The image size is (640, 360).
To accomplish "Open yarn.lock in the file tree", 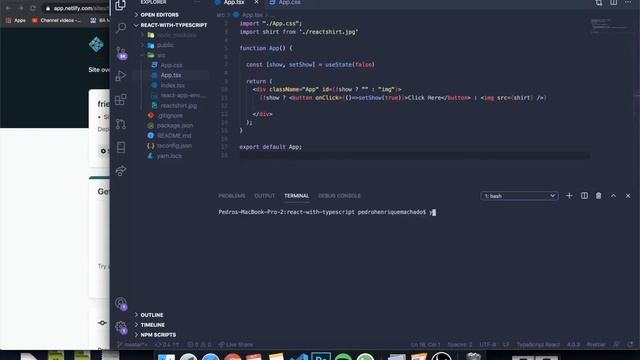I will click(169, 156).
